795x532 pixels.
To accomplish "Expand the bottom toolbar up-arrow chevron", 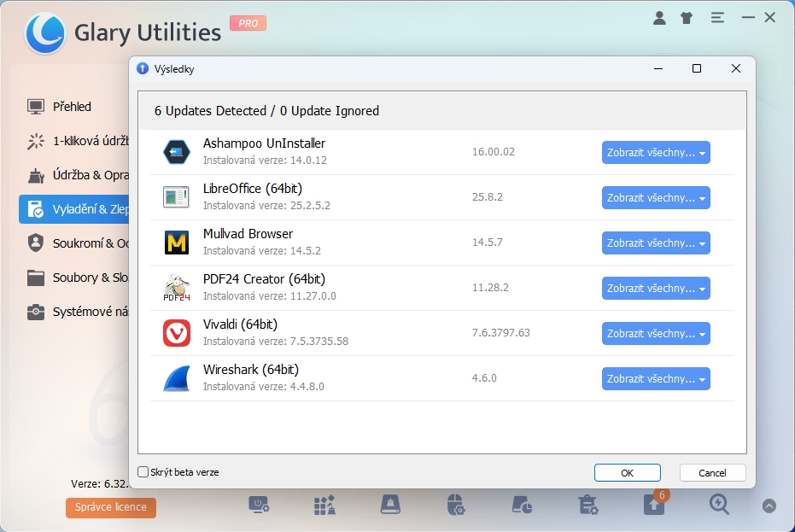I will pos(769,506).
